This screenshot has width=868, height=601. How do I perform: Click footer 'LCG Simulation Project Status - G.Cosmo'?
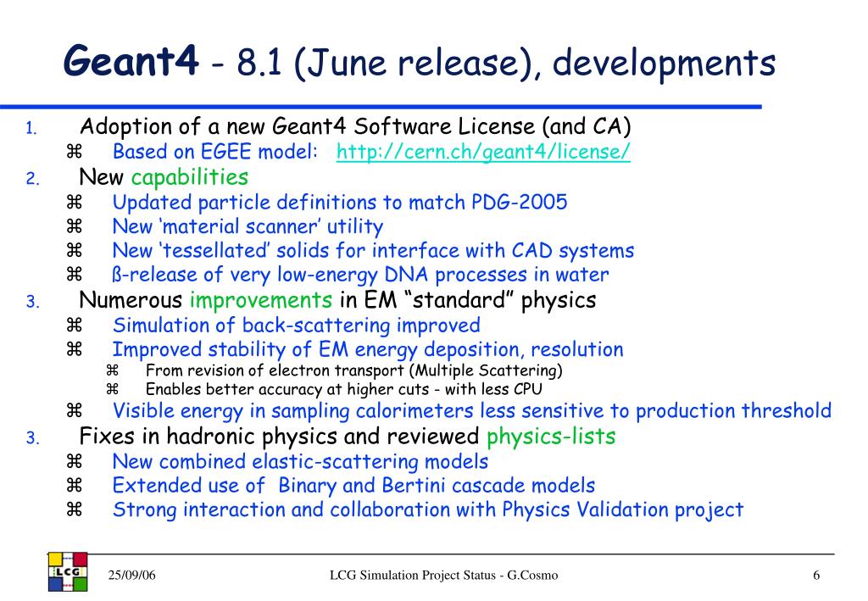pos(443,575)
